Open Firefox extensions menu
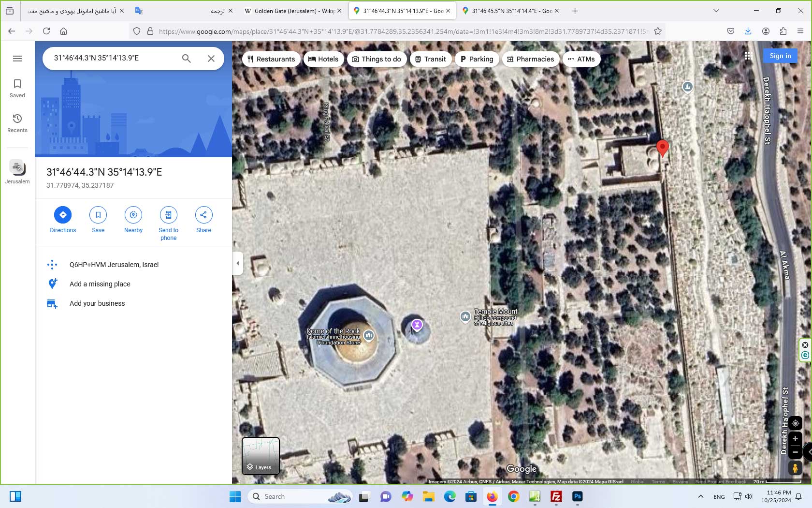This screenshot has height=508, width=812. coord(783,31)
